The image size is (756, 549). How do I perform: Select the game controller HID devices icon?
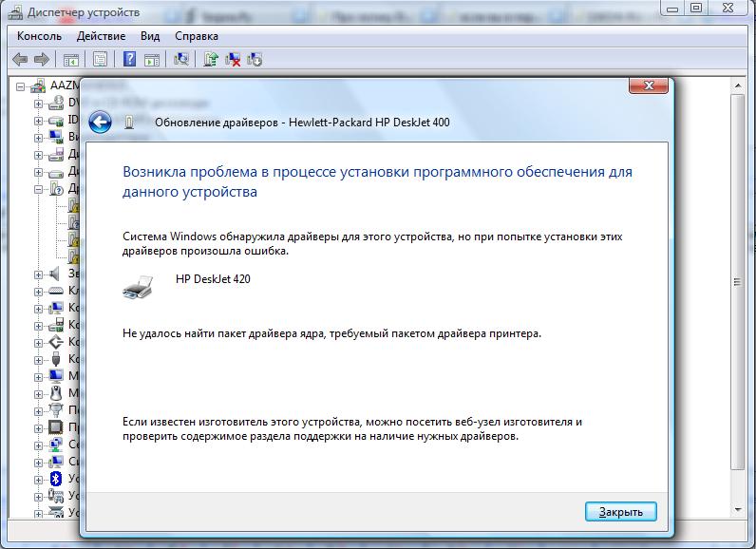56,496
